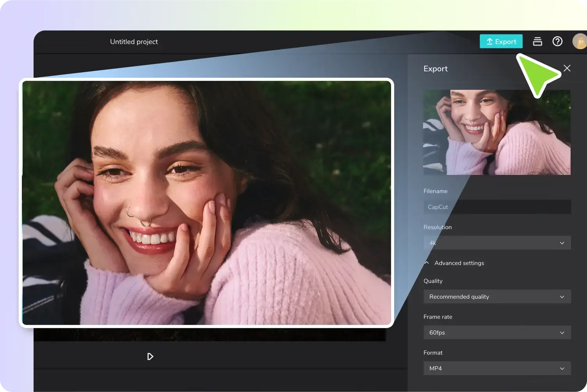Open the MP4 Format dropdown

click(497, 369)
